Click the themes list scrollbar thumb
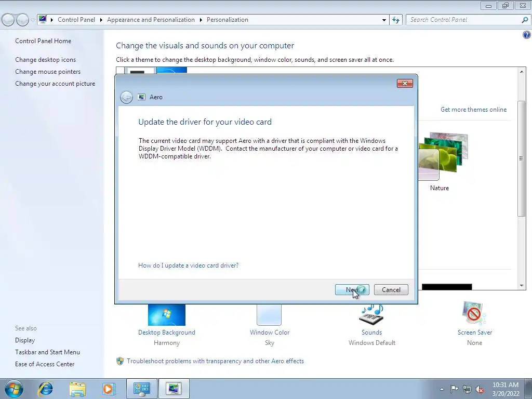The height and width of the screenshot is (399, 532). (x=522, y=158)
